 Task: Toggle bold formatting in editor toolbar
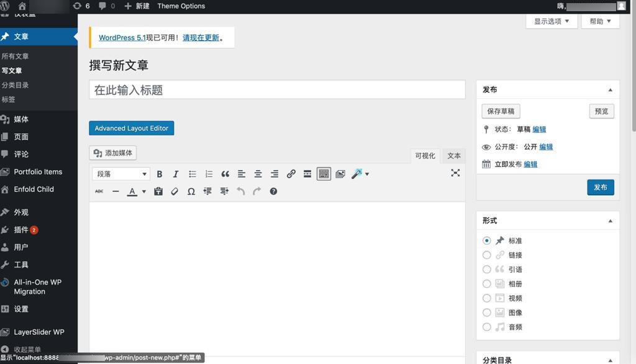coord(160,174)
